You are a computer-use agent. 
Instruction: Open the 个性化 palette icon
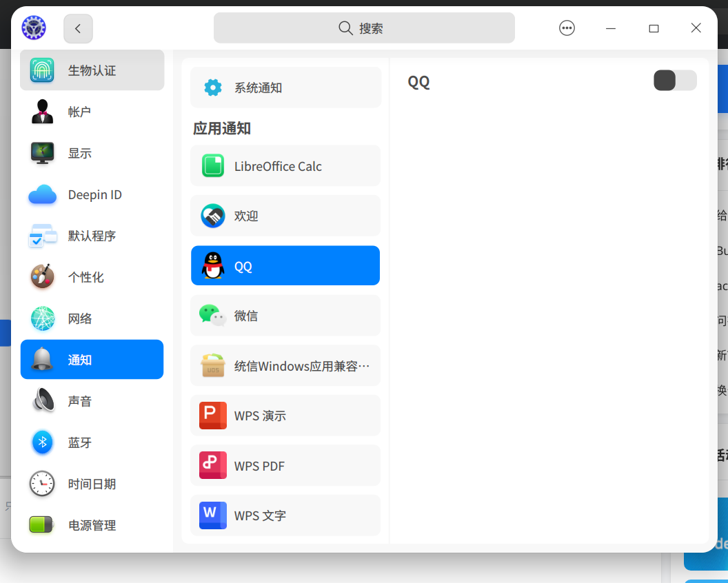coord(42,276)
